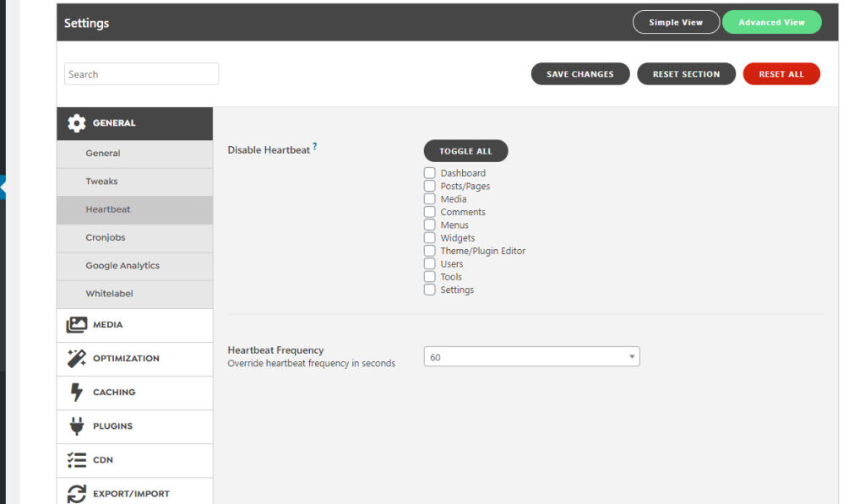Enable the Dashboard heartbeat checkbox
The width and height of the screenshot is (865, 504).
(430, 172)
